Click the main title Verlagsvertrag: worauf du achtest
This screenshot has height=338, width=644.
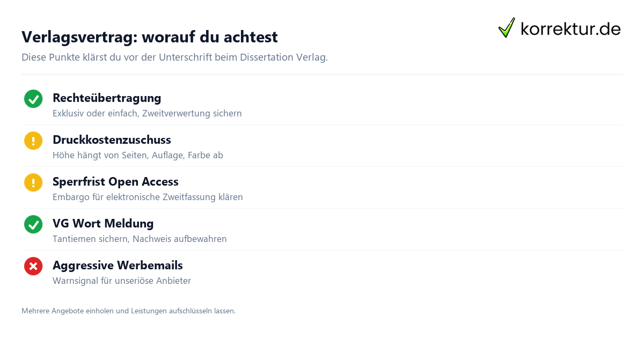click(x=150, y=37)
